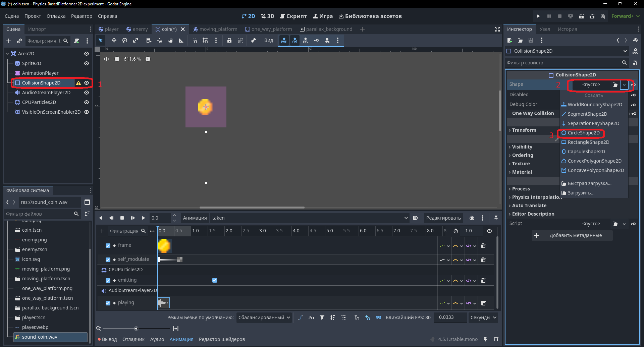This screenshot has height=347, width=644.
Task: Open the Shape resource dropdown arrow
Action: (624, 85)
